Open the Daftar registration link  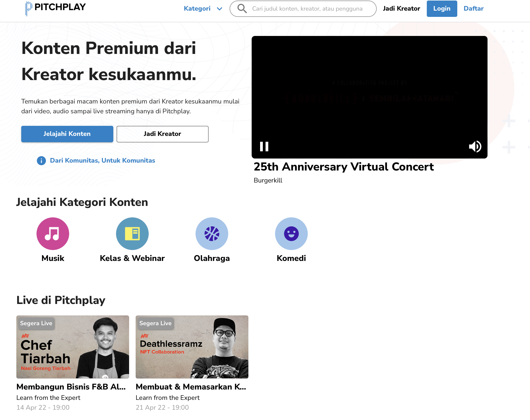coord(474,8)
